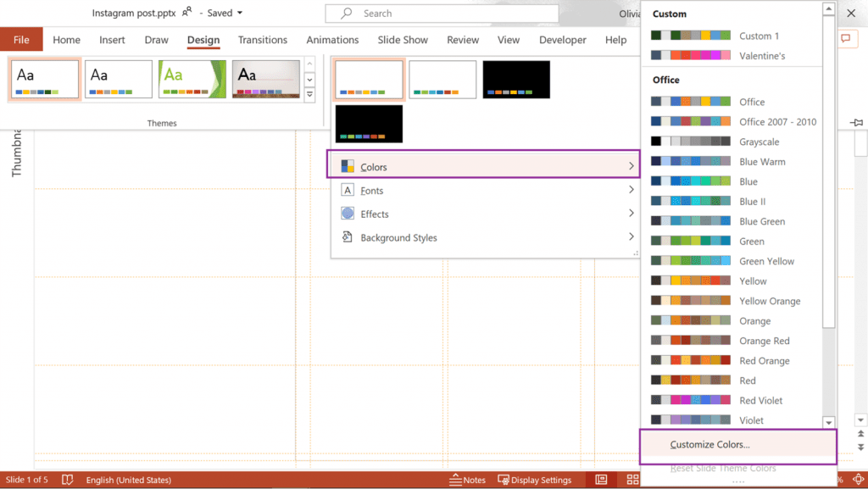Pin the Thumbnails pane open
Image resolution: width=868 pixels, height=489 pixels.
pyautogui.click(x=856, y=122)
